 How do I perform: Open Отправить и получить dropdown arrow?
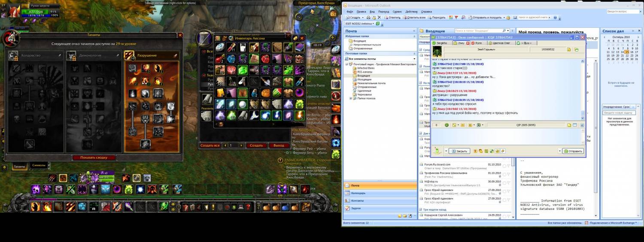[x=504, y=18]
